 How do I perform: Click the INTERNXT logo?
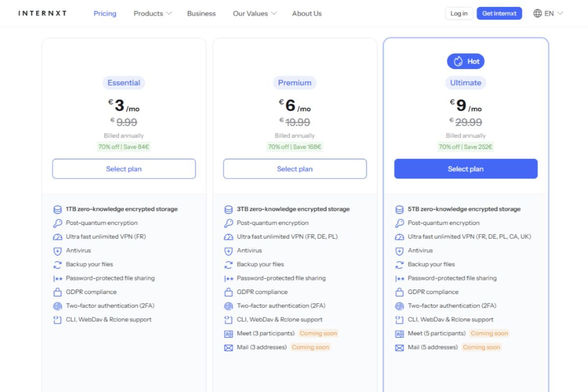tap(42, 13)
